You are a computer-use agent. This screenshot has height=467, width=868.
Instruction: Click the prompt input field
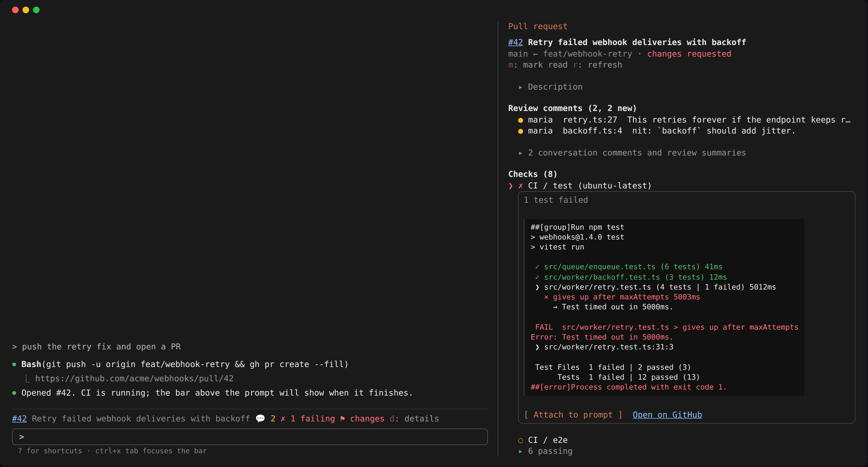(x=250, y=437)
